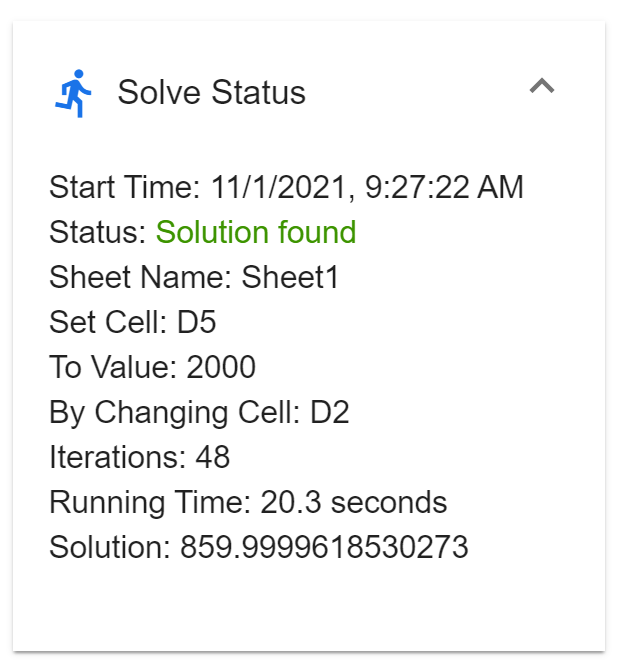Click the Solve Status panel title
This screenshot has width=623, height=668.
(x=211, y=93)
